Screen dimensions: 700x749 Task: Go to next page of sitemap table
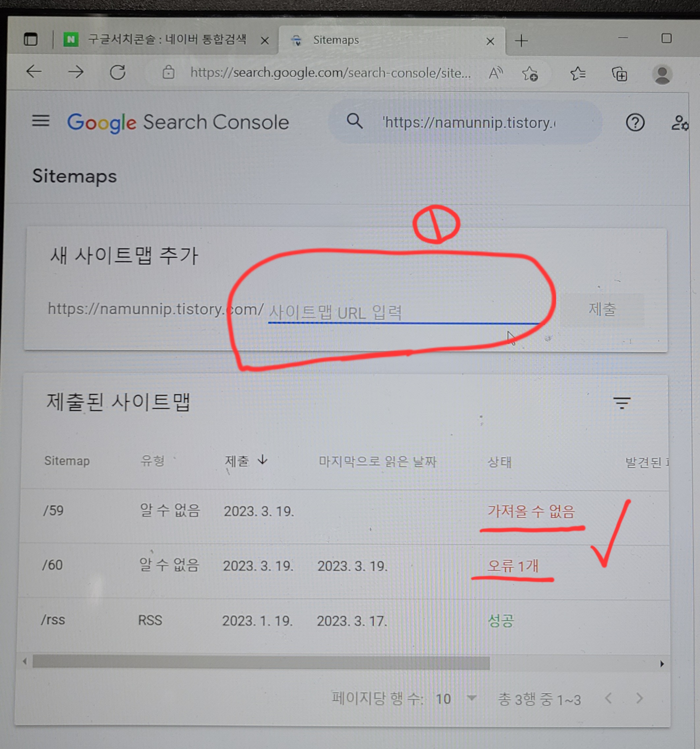click(639, 698)
